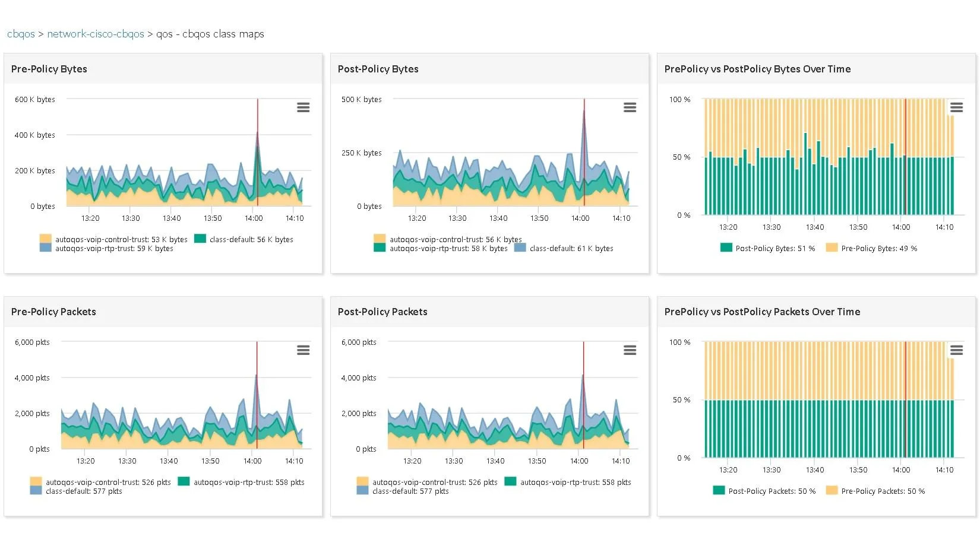Click the Post-Policy Bytes: 51% legend text

point(775,248)
